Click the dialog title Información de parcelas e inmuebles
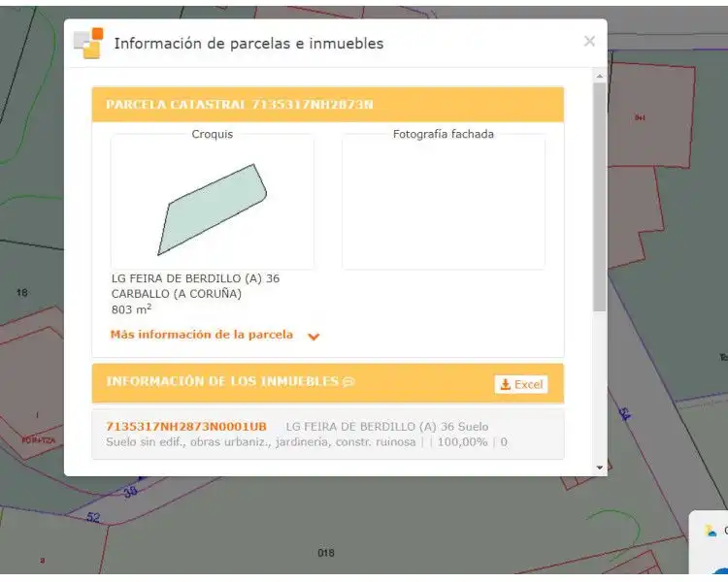The width and height of the screenshot is (728, 582). (248, 43)
